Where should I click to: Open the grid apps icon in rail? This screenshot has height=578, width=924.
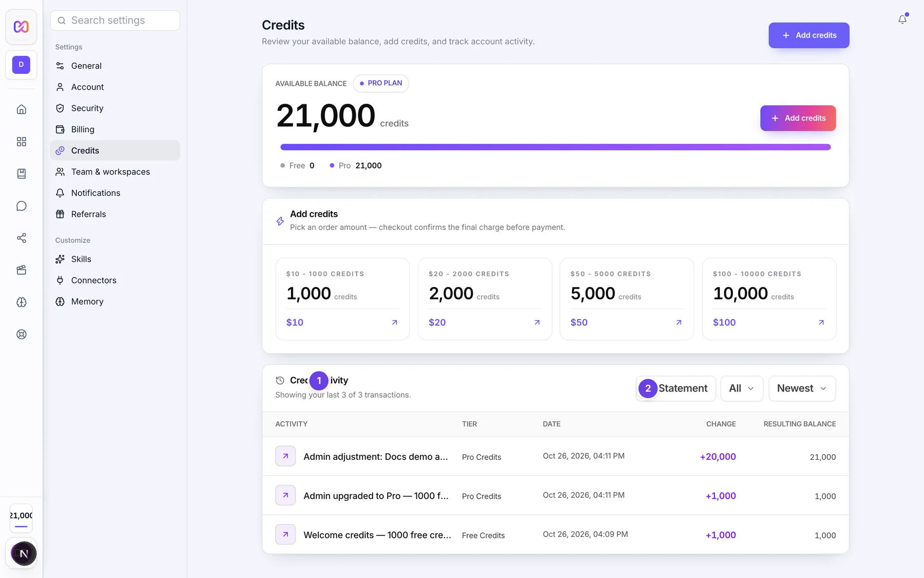[21, 141]
